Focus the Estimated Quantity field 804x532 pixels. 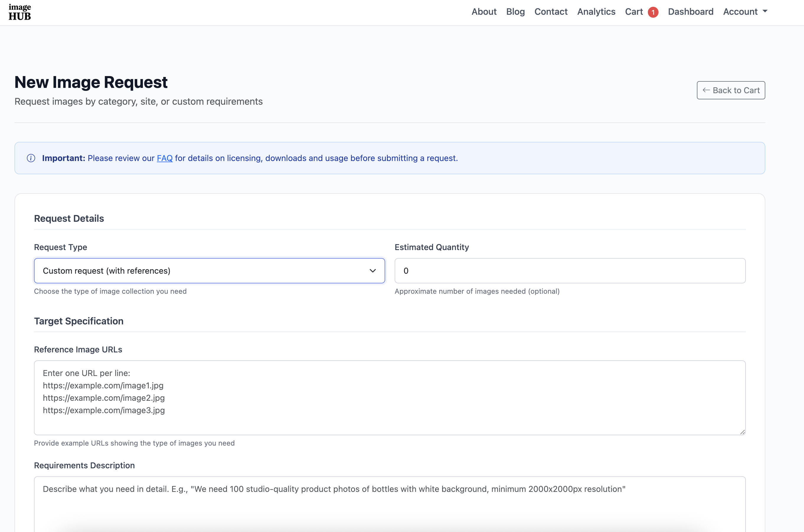(x=570, y=271)
